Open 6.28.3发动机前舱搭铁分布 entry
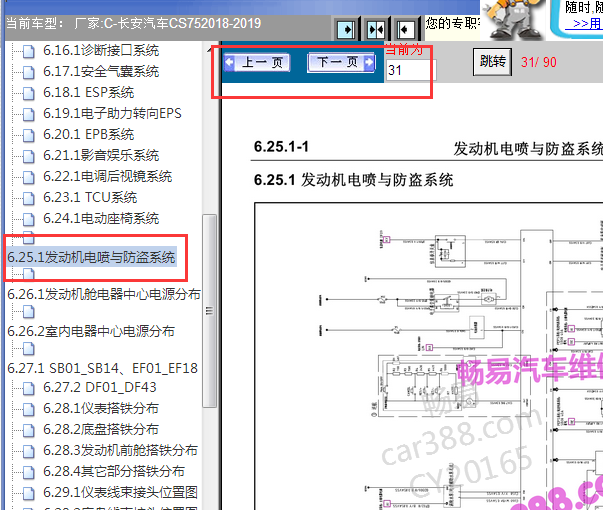 120,450
